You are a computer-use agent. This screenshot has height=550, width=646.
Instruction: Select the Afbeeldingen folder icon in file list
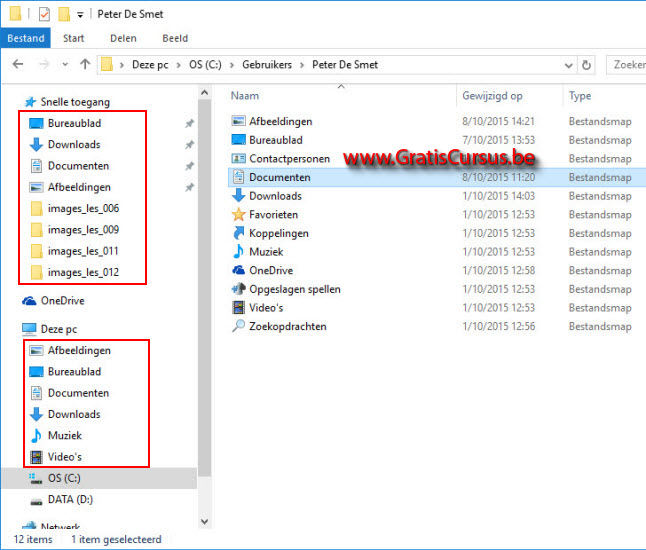(238, 121)
